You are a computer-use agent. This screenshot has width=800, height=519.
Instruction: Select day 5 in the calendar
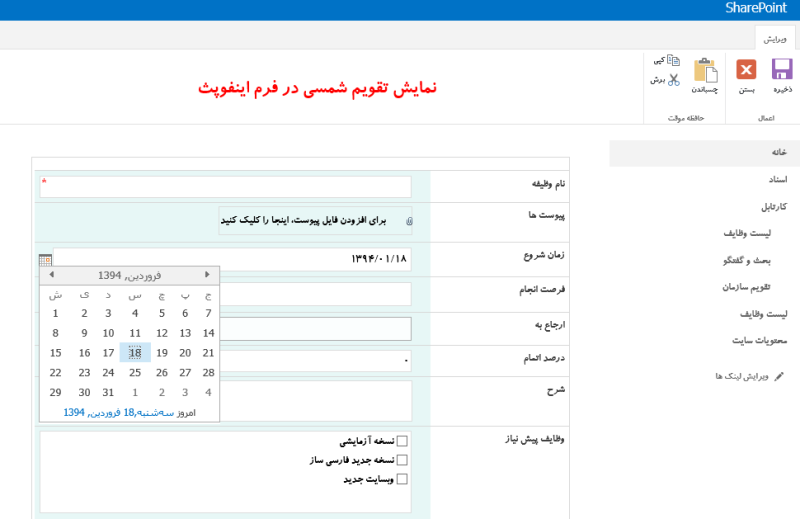point(162,313)
